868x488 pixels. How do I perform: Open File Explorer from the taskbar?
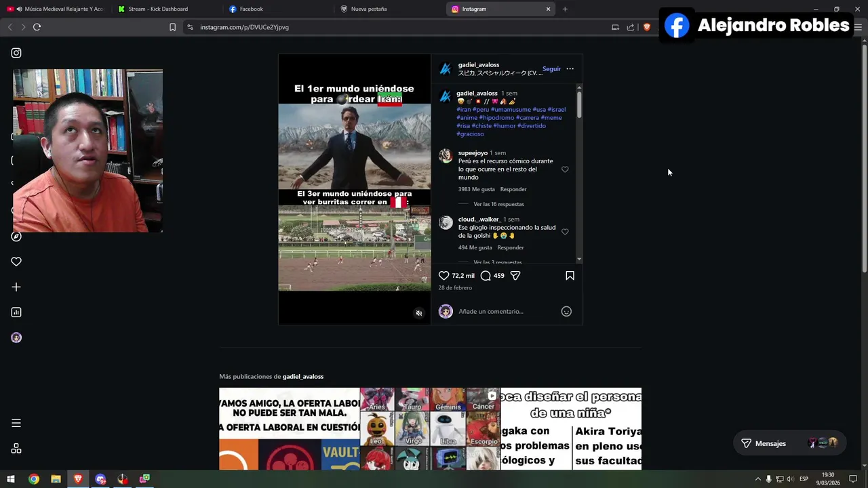tap(56, 479)
